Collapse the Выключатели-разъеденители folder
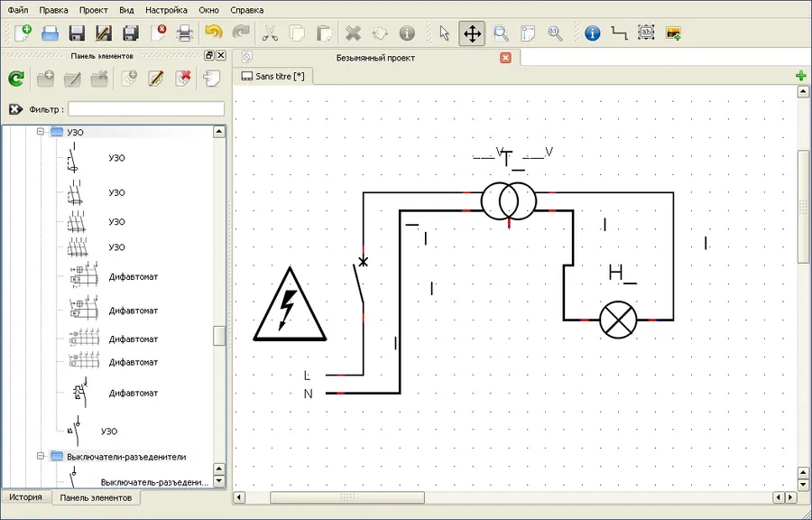The image size is (812, 520). pyautogui.click(x=40, y=457)
